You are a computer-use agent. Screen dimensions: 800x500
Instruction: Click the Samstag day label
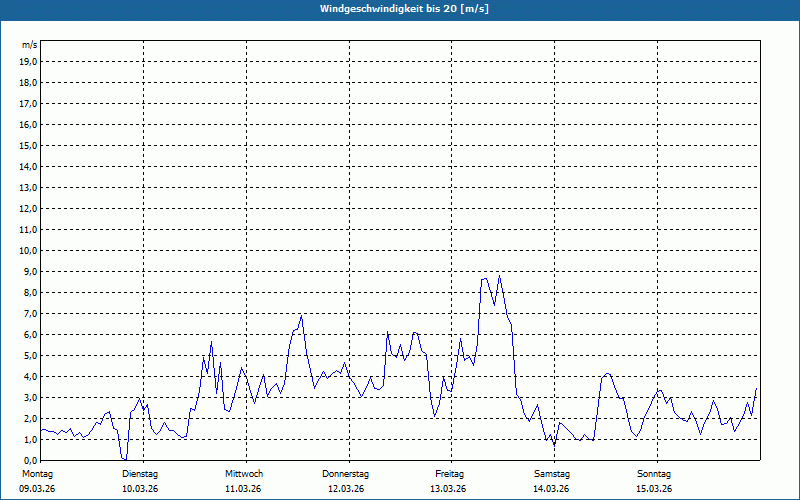(552, 473)
